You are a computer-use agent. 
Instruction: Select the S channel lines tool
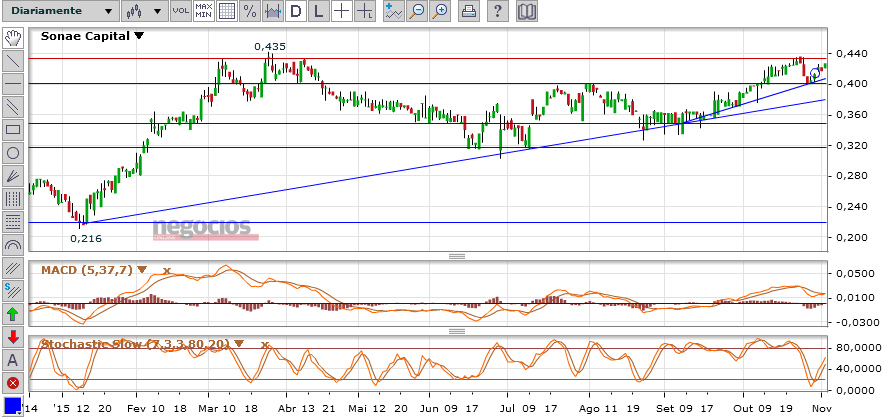coord(12,291)
